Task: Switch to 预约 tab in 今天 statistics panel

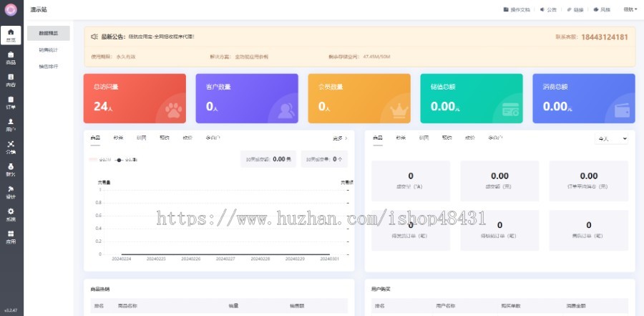Action: tap(447, 138)
